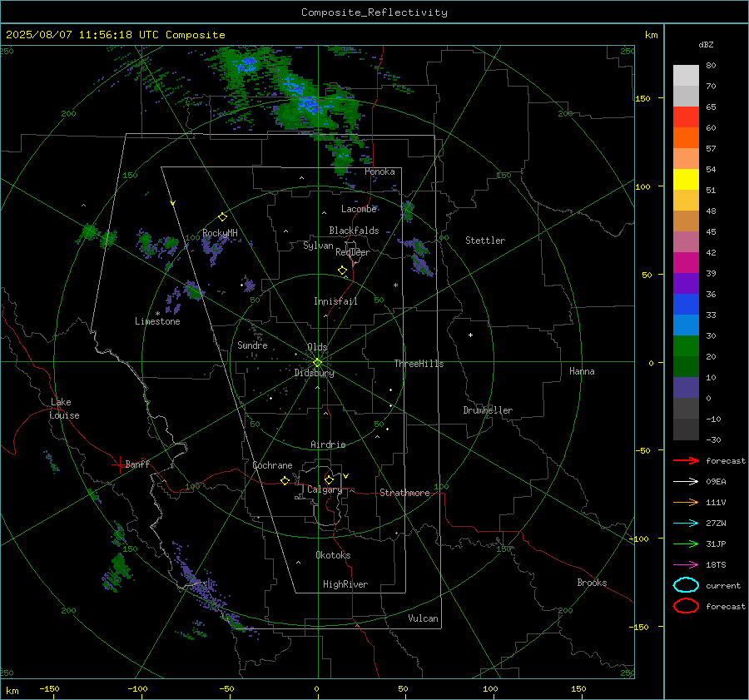
Task: Select the Ponoka town label
Action: 379,171
